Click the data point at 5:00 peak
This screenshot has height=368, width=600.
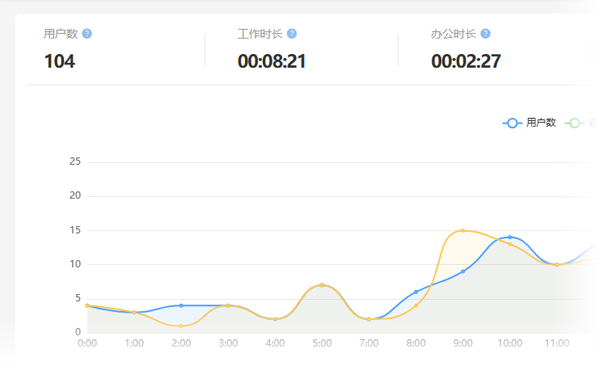coord(322,285)
